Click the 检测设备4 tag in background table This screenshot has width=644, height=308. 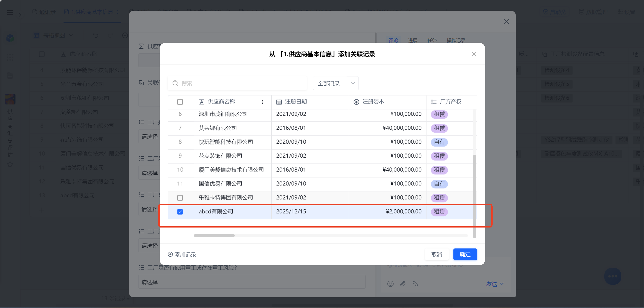point(557,70)
